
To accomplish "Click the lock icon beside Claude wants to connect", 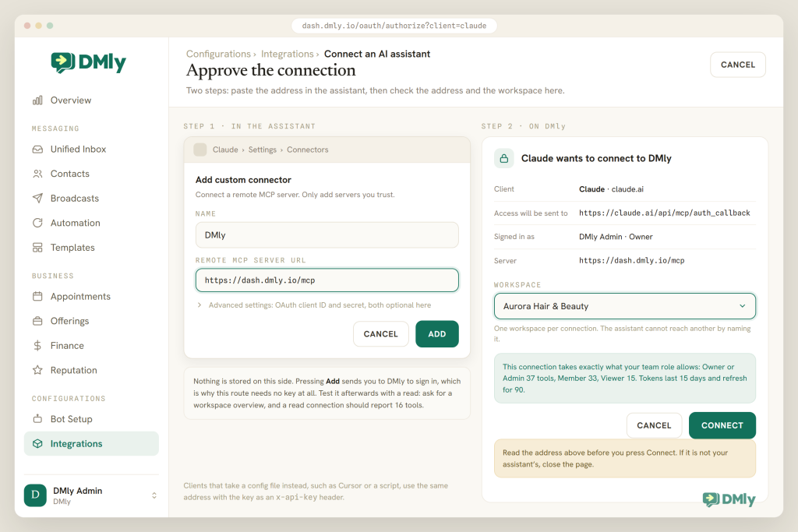I will pyautogui.click(x=504, y=159).
